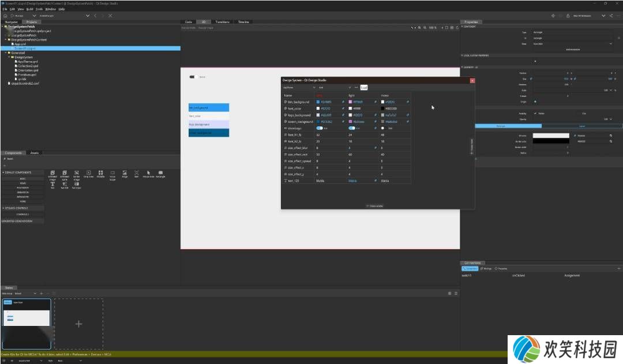This screenshot has height=364, width=623.
Task: Toggle the Visible checkbox in Properties
Action: [x=535, y=114]
